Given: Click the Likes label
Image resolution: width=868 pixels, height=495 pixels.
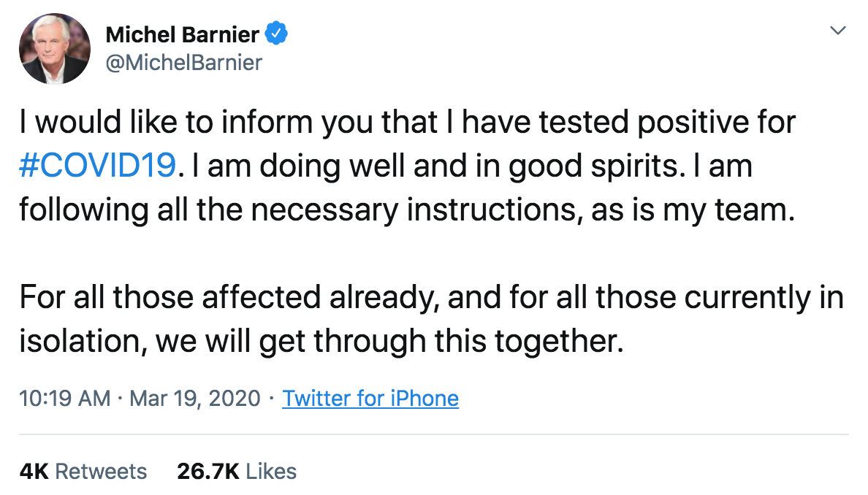Looking at the screenshot, I should (271, 472).
